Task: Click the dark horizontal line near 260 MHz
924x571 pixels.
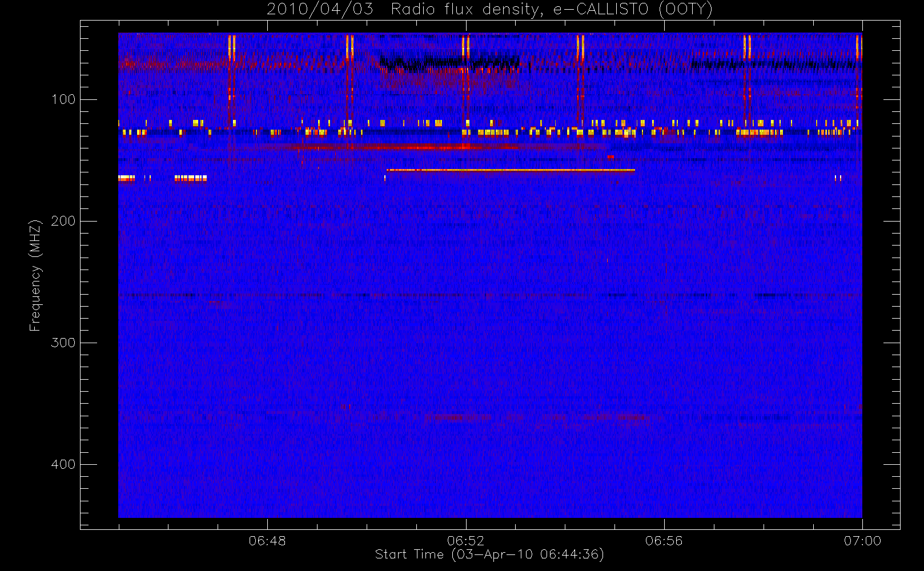Action: point(490,295)
